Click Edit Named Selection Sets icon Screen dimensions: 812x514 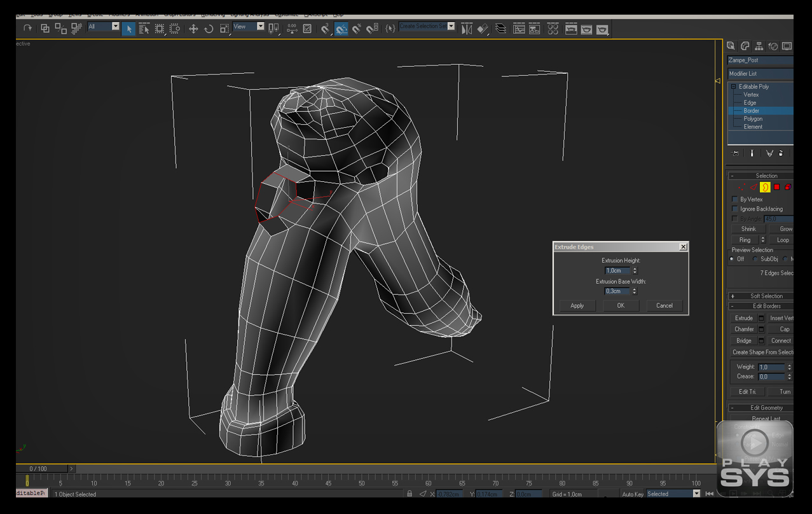[x=390, y=28]
